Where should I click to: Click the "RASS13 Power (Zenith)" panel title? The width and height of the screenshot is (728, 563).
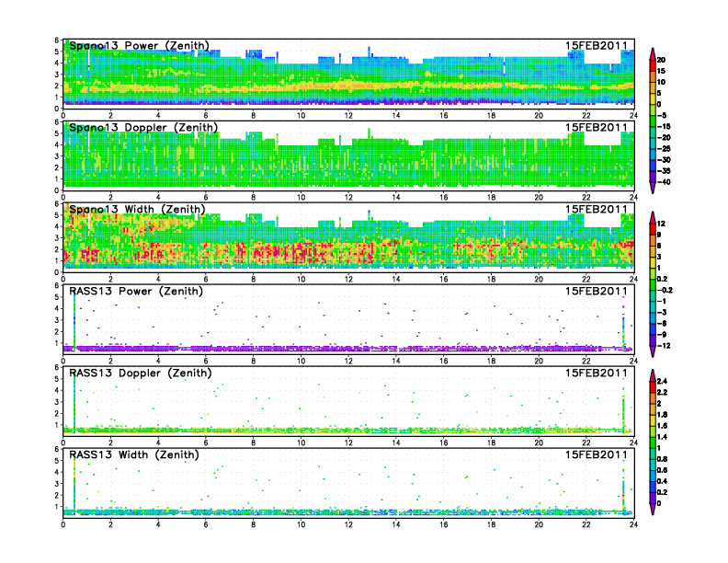tap(136, 292)
